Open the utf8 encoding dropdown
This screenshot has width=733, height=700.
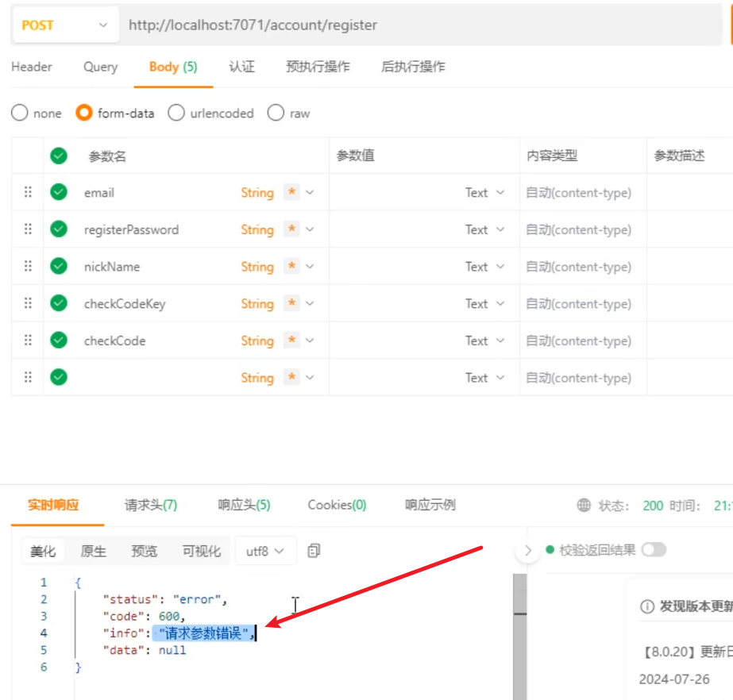click(265, 551)
